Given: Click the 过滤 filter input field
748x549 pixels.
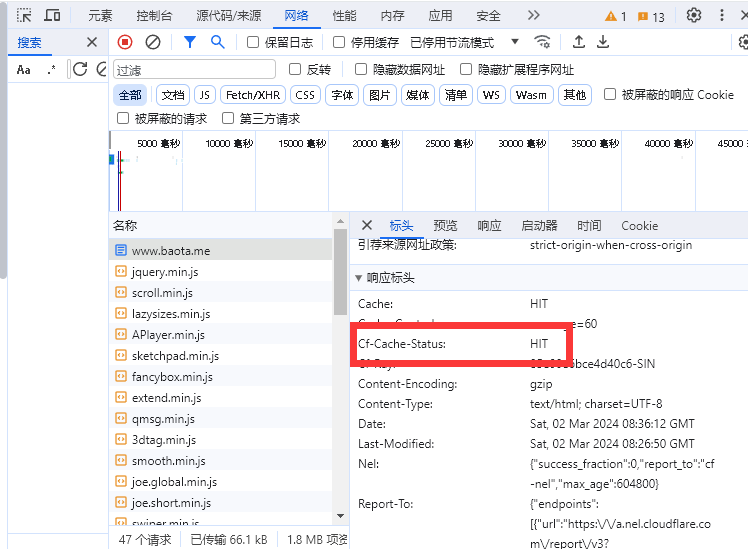Looking at the screenshot, I should click(194, 70).
